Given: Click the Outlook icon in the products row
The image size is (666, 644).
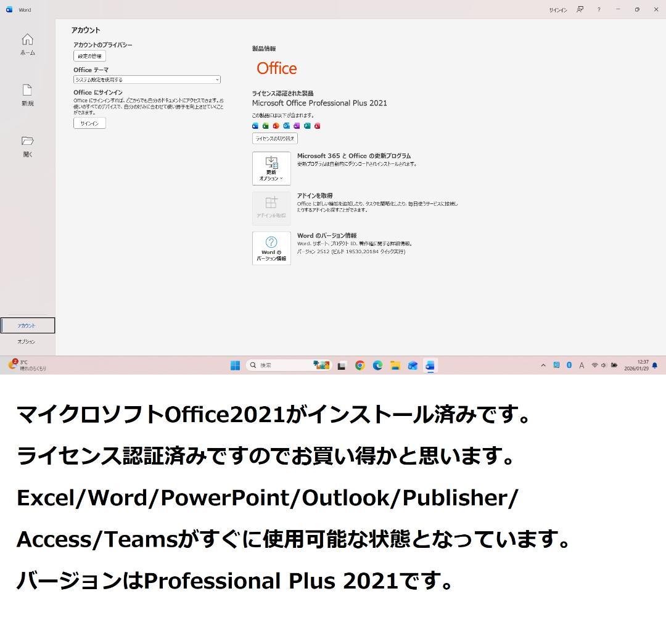Looking at the screenshot, I should point(286,126).
